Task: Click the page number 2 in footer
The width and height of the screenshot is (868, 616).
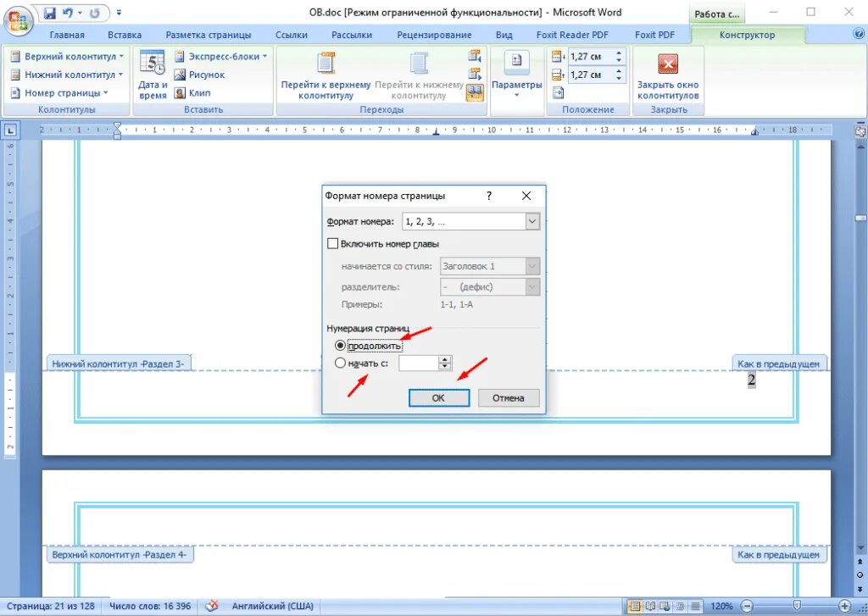Action: tap(751, 380)
